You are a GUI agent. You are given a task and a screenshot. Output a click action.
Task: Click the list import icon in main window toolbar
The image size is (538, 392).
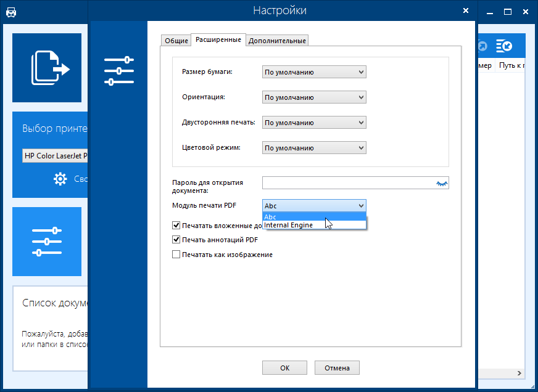coord(503,46)
